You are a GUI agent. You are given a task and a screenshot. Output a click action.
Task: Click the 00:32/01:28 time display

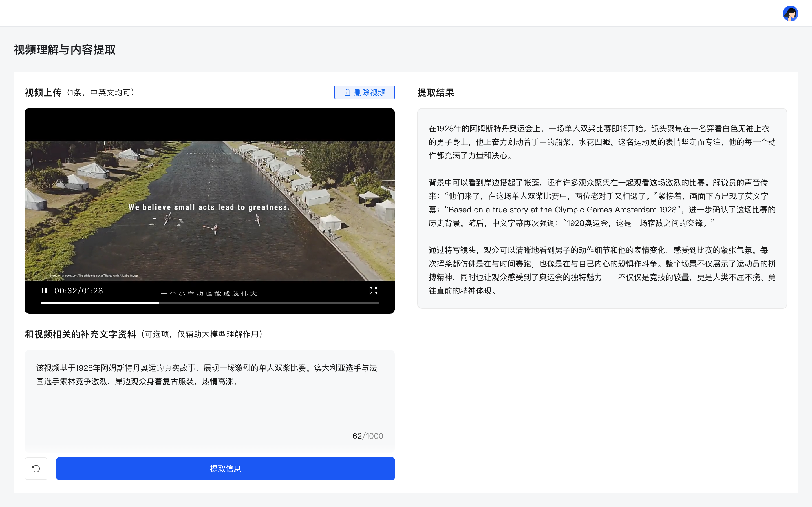pos(78,291)
